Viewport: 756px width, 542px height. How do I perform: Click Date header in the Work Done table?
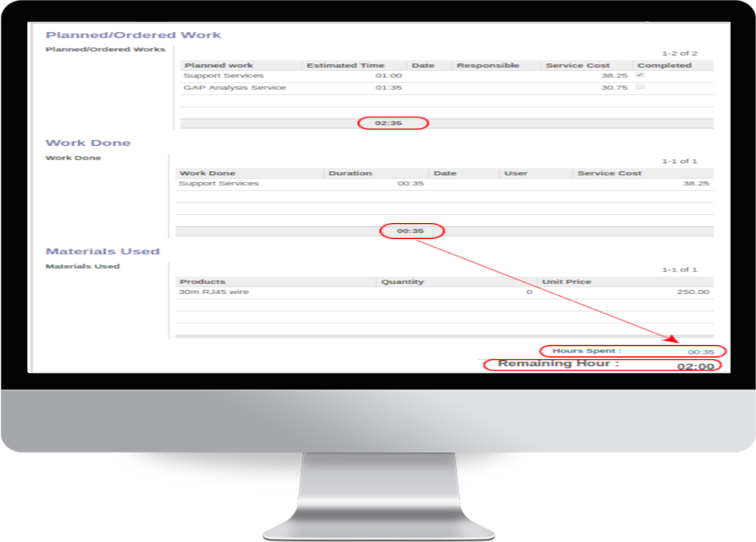(x=445, y=173)
